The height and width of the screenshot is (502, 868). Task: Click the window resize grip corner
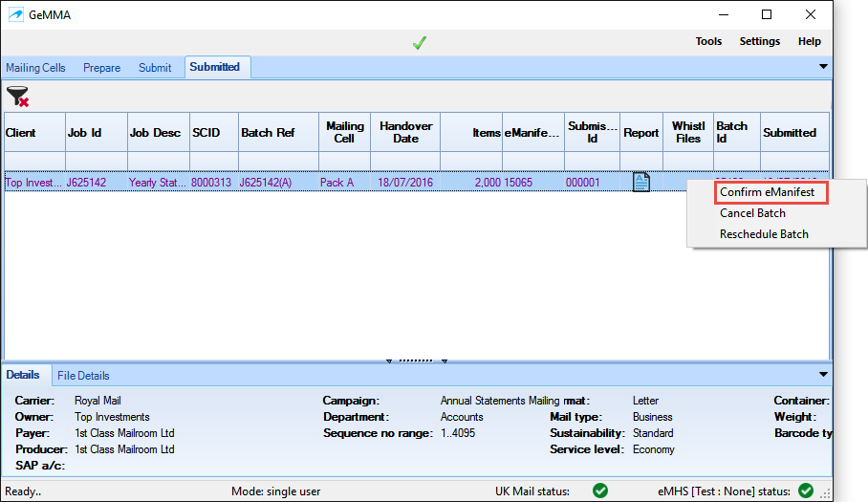(x=825, y=493)
